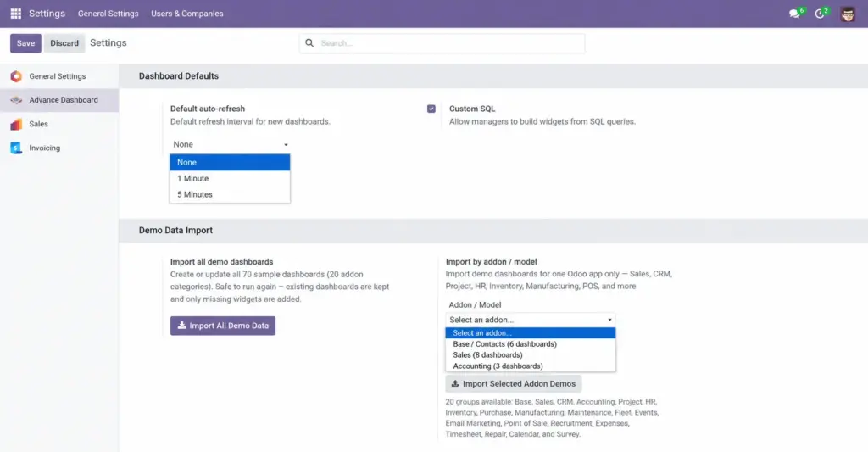Choose 5 Minutes refresh interval
The width and height of the screenshot is (868, 452).
[x=230, y=194]
